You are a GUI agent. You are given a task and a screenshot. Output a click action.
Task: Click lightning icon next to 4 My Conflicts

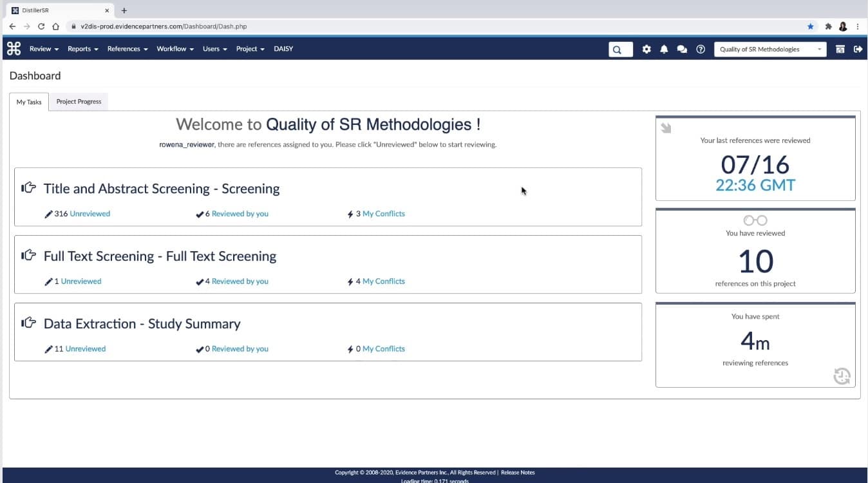click(350, 281)
